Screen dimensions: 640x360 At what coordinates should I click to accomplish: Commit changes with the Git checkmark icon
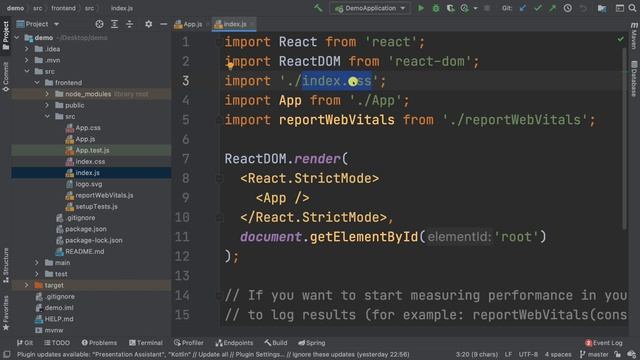(x=538, y=8)
